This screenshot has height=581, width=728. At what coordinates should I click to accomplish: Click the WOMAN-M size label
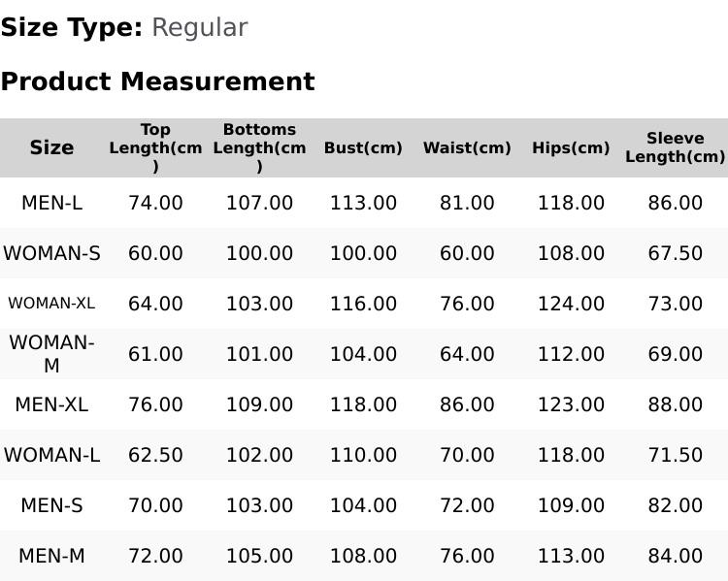(51, 354)
